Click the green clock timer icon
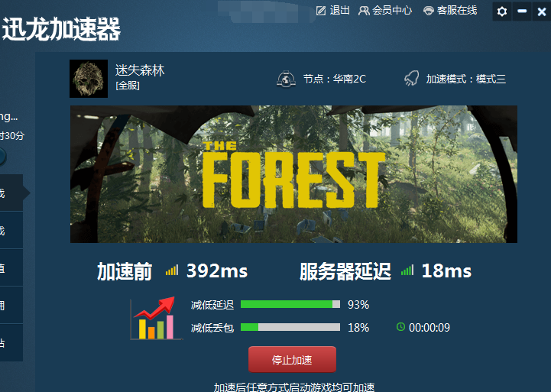The image size is (551, 392). 400,327
